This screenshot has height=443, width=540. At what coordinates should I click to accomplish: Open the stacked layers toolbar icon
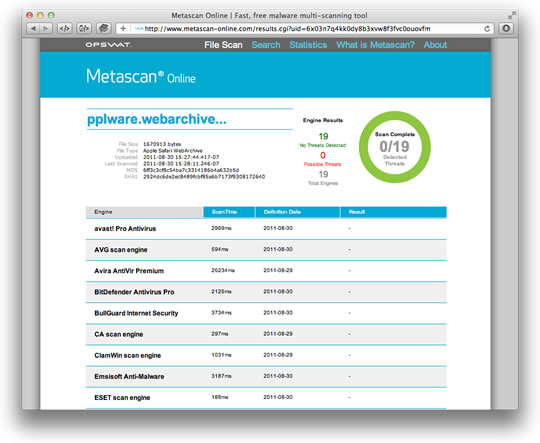tap(104, 29)
